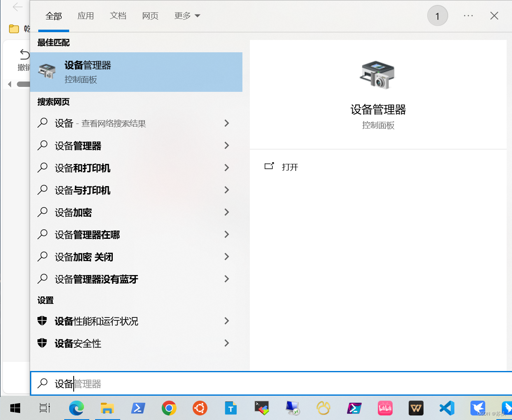The image size is (512, 420).
Task: Launch Visual Studio Code from the taskbar
Action: 447,408
